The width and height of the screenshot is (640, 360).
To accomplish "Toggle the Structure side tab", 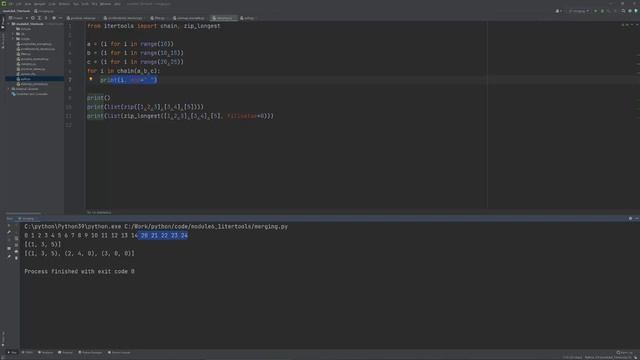I will point(3,41).
